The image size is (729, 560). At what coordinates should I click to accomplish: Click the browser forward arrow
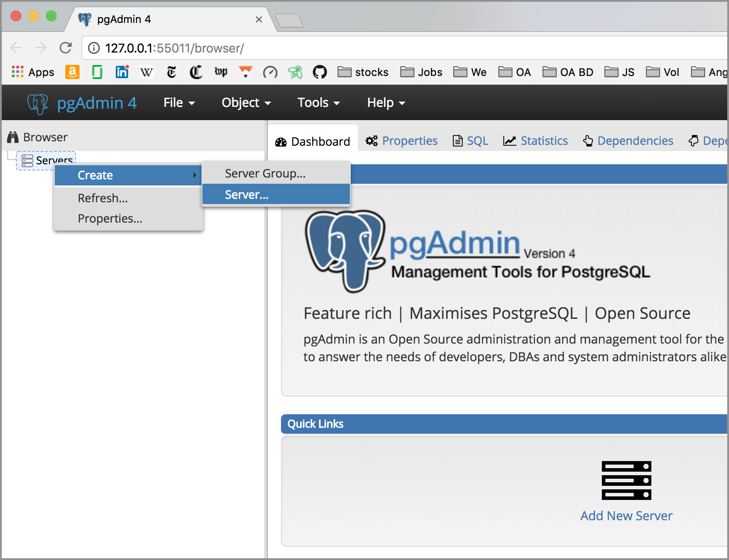point(41,48)
